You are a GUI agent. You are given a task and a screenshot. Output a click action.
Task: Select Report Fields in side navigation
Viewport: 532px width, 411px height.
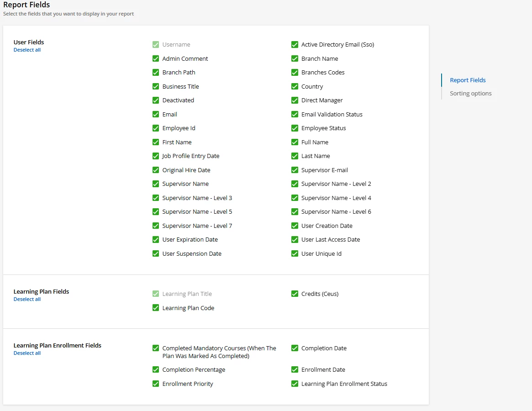pos(468,80)
